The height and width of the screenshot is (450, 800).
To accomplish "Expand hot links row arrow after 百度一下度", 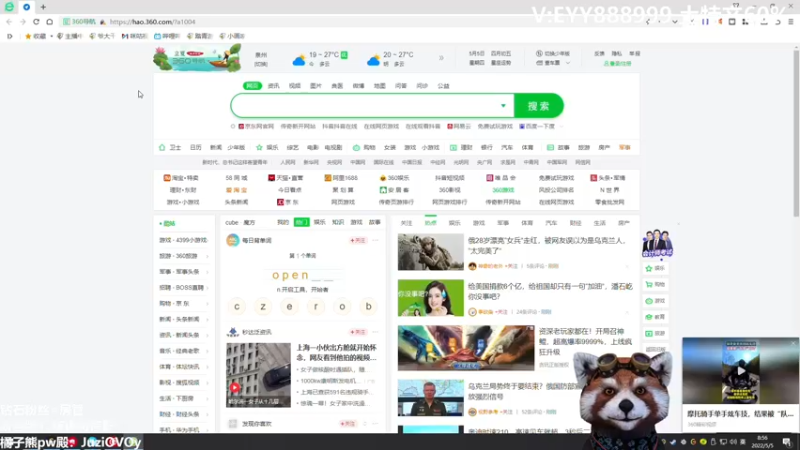I will coord(561,127).
